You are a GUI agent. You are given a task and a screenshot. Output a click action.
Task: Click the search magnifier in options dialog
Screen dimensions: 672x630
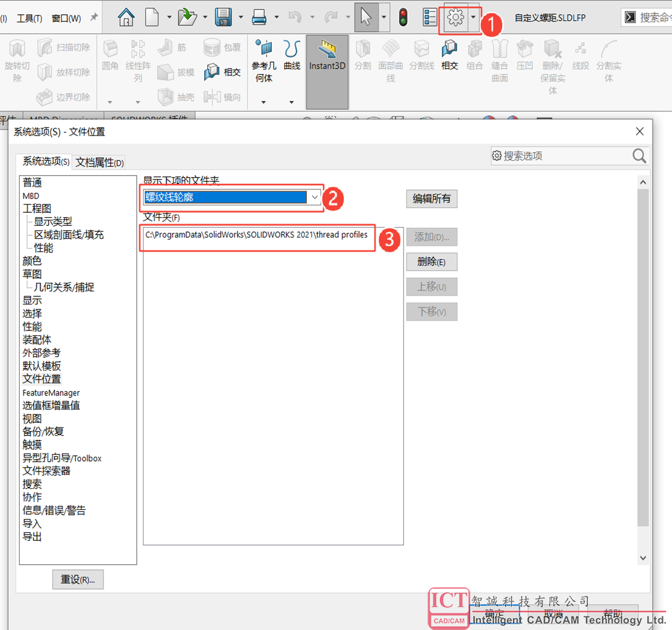[x=639, y=155]
